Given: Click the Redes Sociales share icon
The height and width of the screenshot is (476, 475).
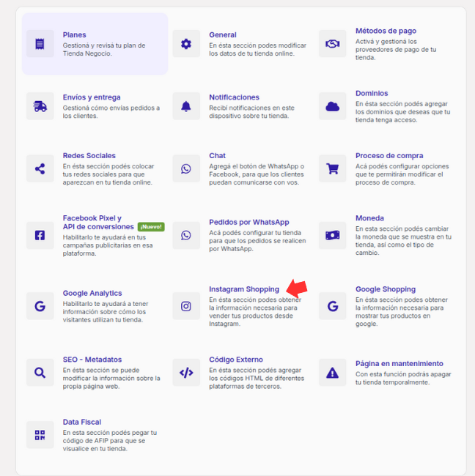Looking at the screenshot, I should [40, 168].
